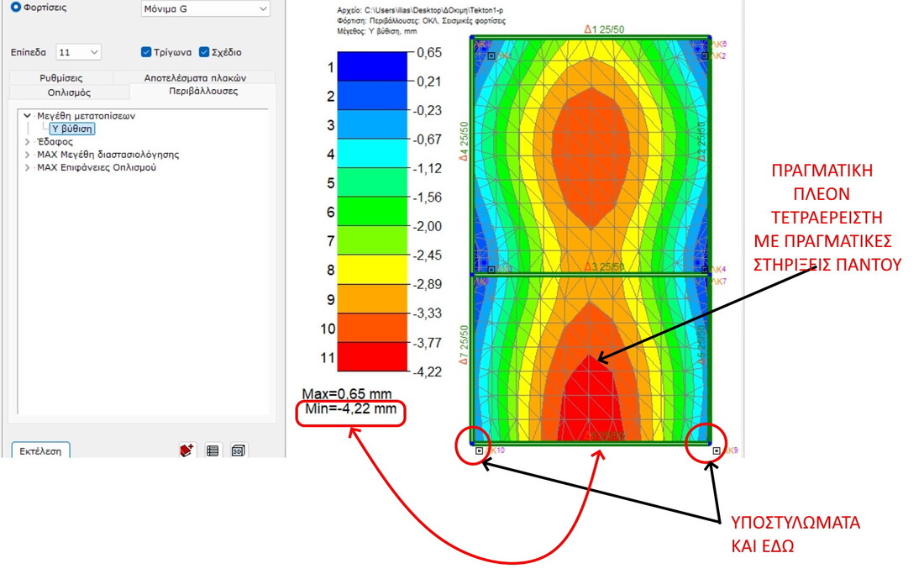Switch to the Οπλισμός tab
Viewport: 924px width, 574px height.
[69, 92]
